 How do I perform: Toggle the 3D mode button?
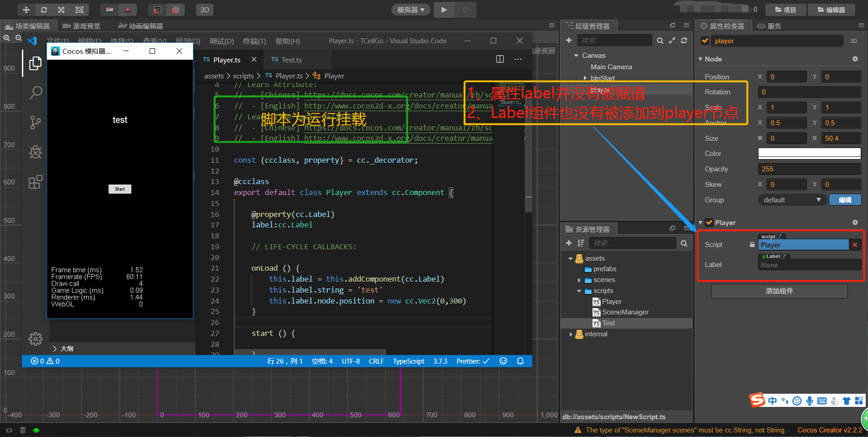coord(205,10)
